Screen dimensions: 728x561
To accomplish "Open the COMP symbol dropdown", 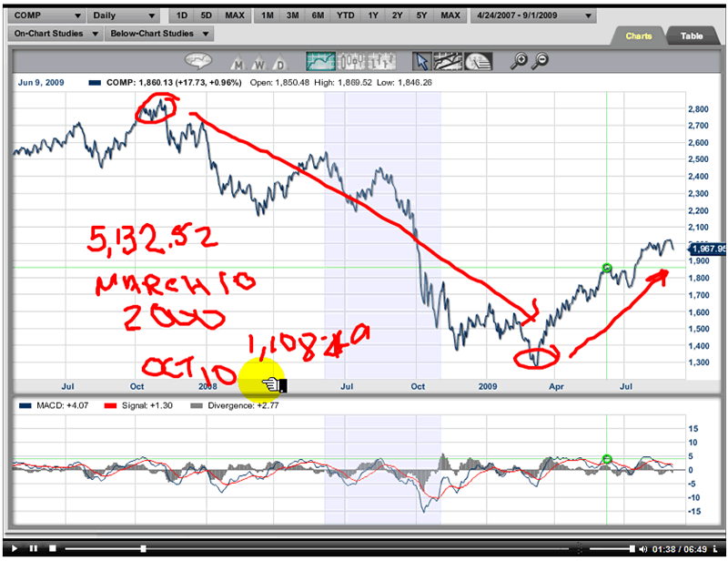I will pyautogui.click(x=46, y=15).
